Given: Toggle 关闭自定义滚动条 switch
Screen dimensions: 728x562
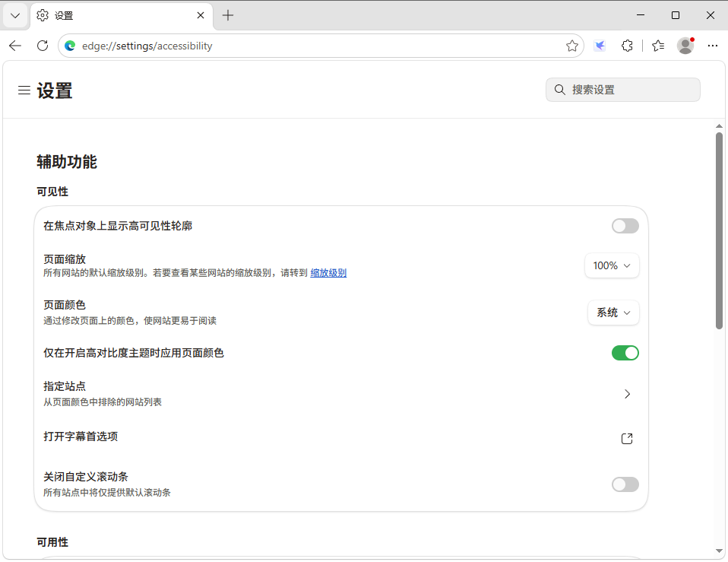Looking at the screenshot, I should [625, 484].
